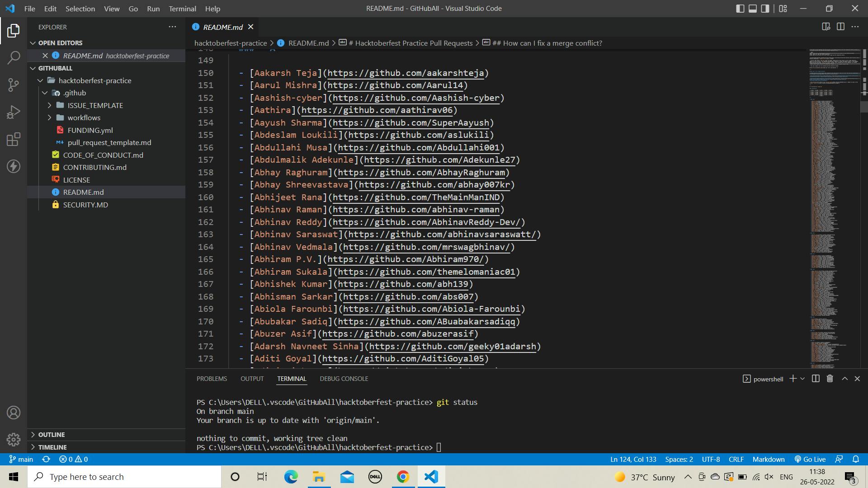Open SECURITY.MD file

click(x=106, y=205)
